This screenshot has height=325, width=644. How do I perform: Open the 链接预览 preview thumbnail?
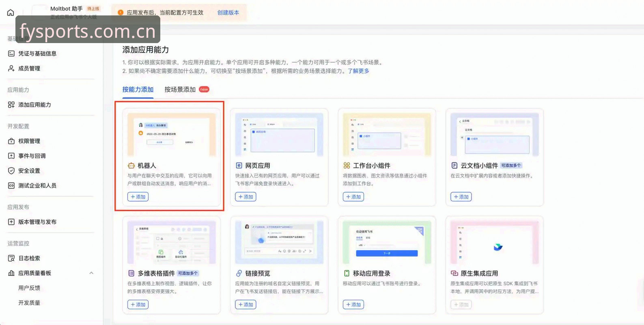[x=279, y=243]
